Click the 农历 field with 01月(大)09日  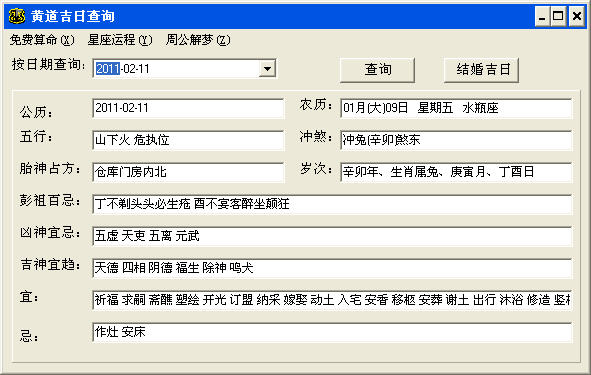tap(456, 109)
